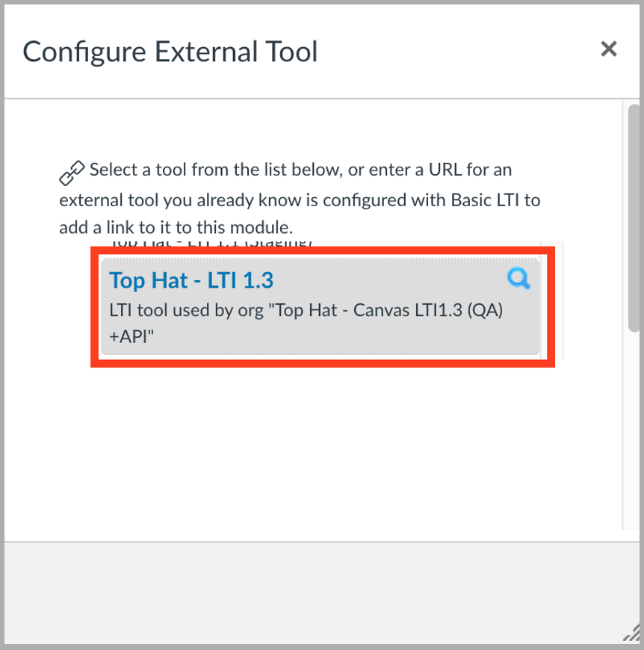Click the gray footer area of the dialog
Image resolution: width=644 pixels, height=650 pixels.
[321, 590]
